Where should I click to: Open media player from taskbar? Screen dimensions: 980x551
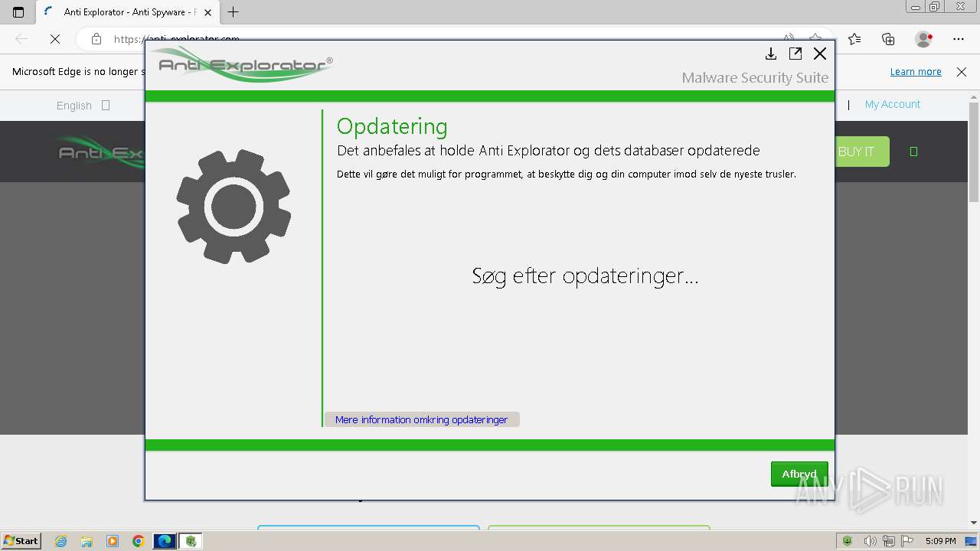pos(113,541)
